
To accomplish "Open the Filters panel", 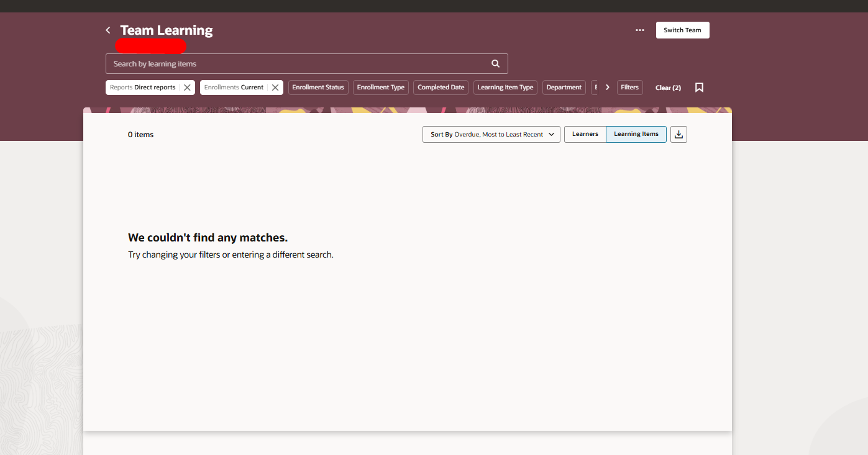I will pyautogui.click(x=630, y=88).
